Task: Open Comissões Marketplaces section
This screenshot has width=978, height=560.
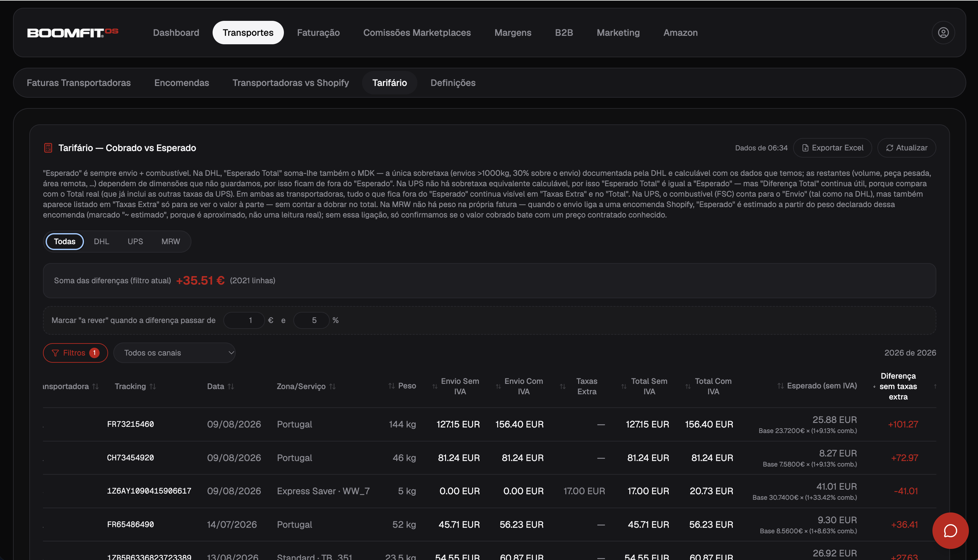Action: click(417, 33)
